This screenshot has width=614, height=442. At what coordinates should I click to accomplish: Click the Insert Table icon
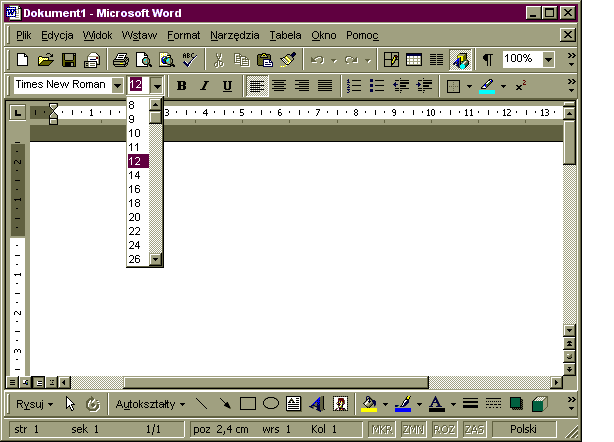[413, 60]
